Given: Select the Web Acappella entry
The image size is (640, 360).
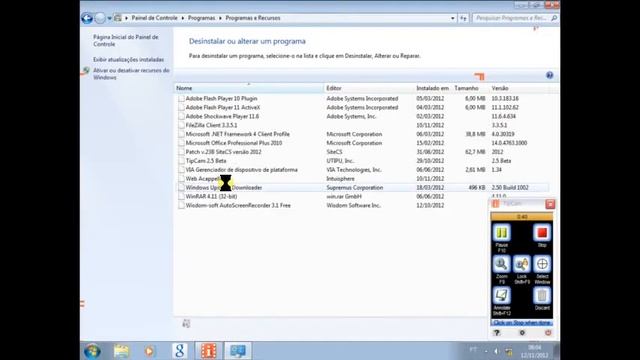Looking at the screenshot, I should tap(203, 179).
